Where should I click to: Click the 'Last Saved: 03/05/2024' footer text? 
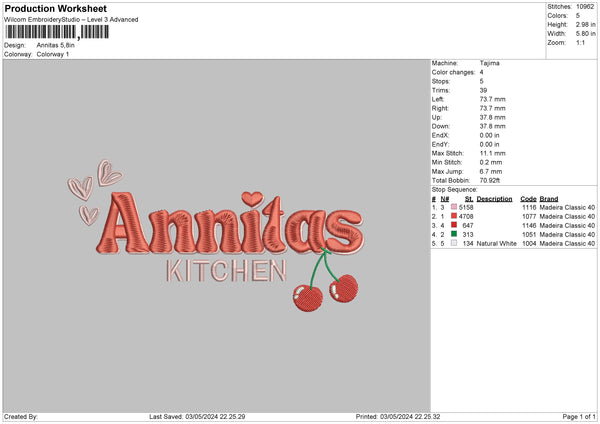[197, 417]
